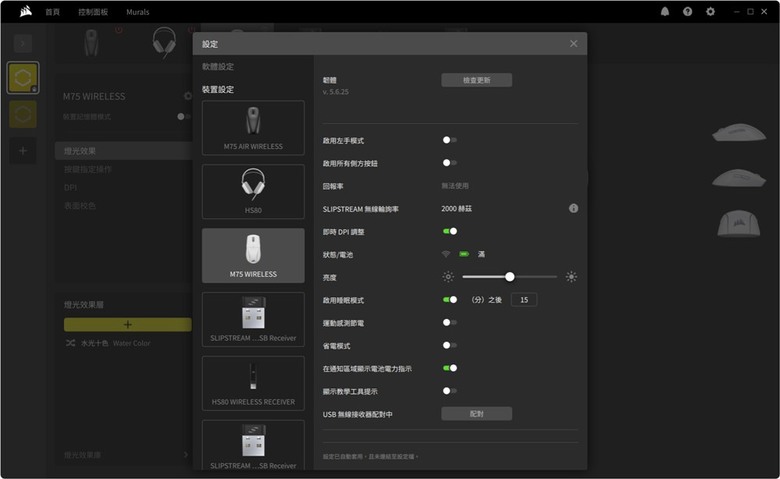This screenshot has height=479, width=780.
Task: Click the sleep minutes field showing 15
Action: (524, 300)
